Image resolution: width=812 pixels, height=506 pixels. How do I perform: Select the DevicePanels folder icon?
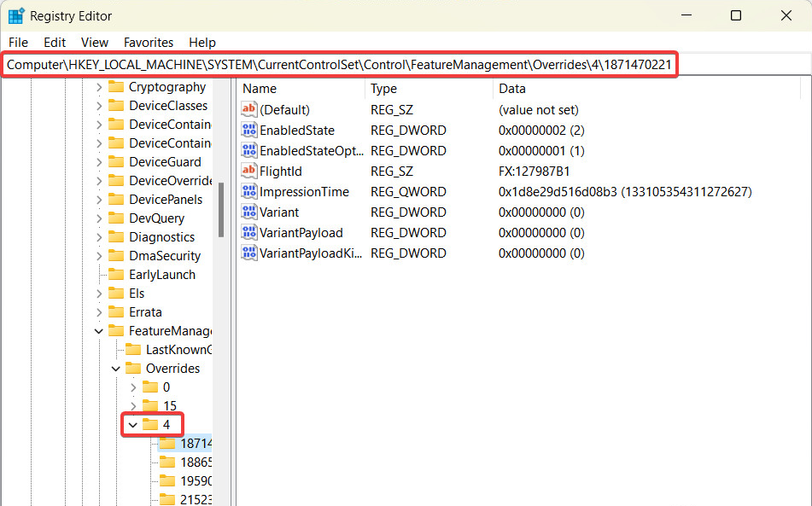point(116,200)
